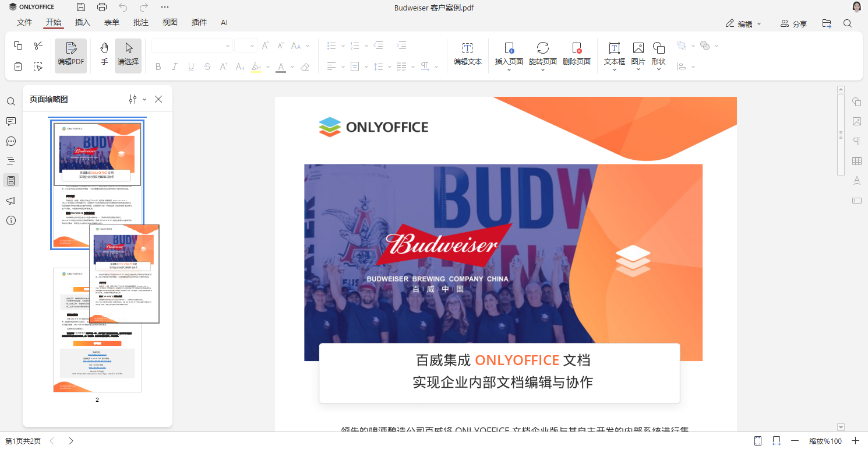
Task: Click the highlight color swatch
Action: click(256, 67)
